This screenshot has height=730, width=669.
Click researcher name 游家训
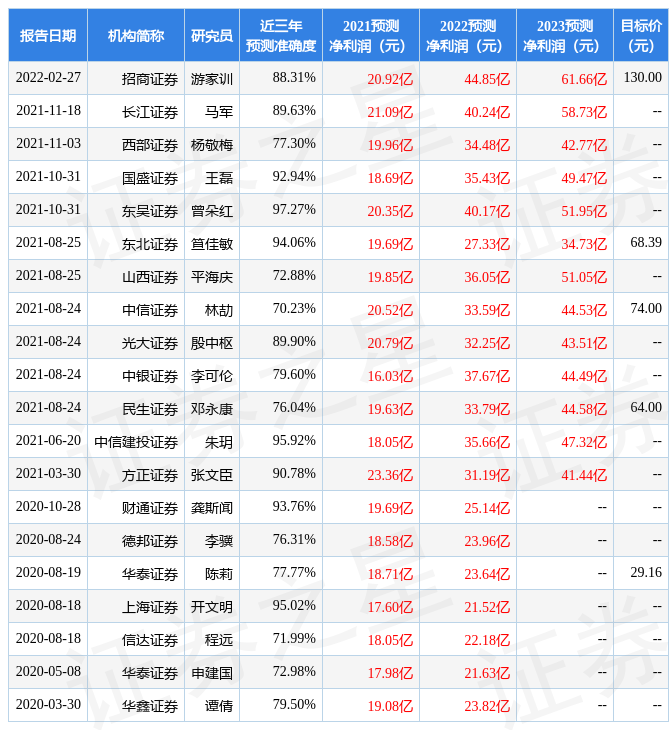point(212,79)
